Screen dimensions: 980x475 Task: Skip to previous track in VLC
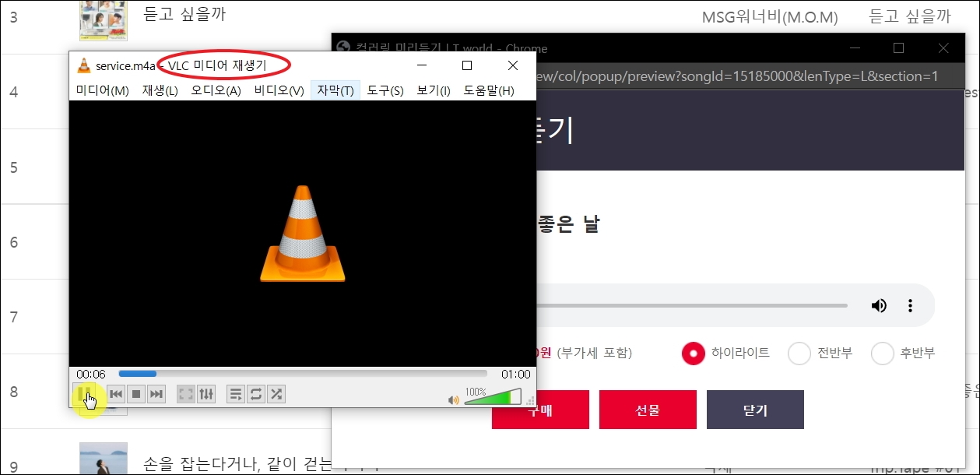pyautogui.click(x=116, y=394)
